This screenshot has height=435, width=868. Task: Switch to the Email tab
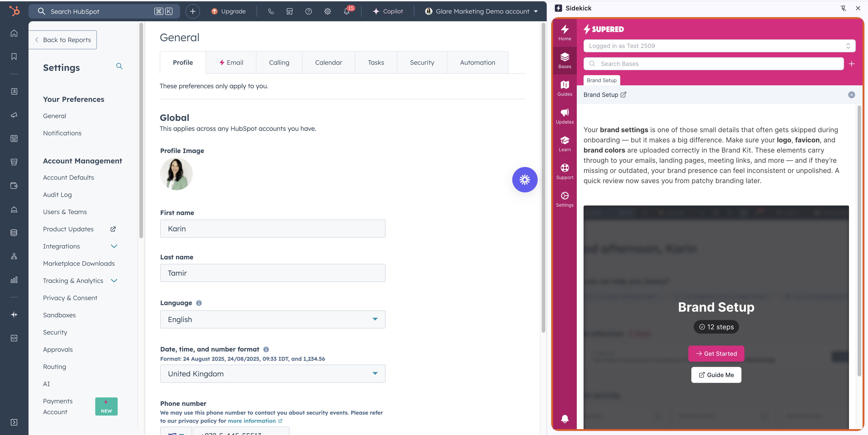pyautogui.click(x=231, y=62)
